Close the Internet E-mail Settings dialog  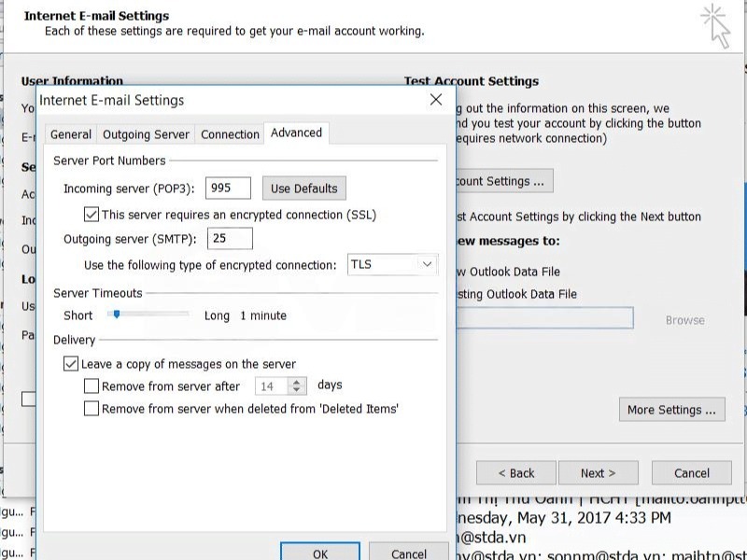(x=435, y=100)
